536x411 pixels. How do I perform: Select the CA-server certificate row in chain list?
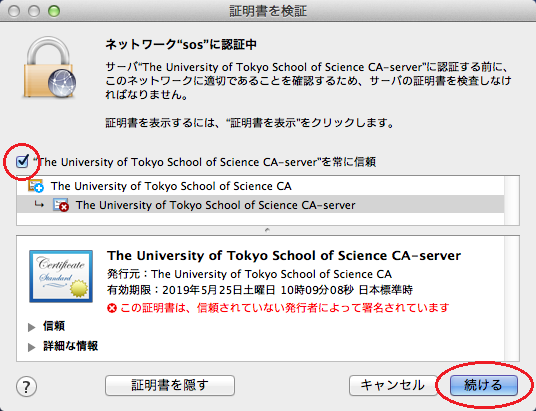(x=260, y=205)
